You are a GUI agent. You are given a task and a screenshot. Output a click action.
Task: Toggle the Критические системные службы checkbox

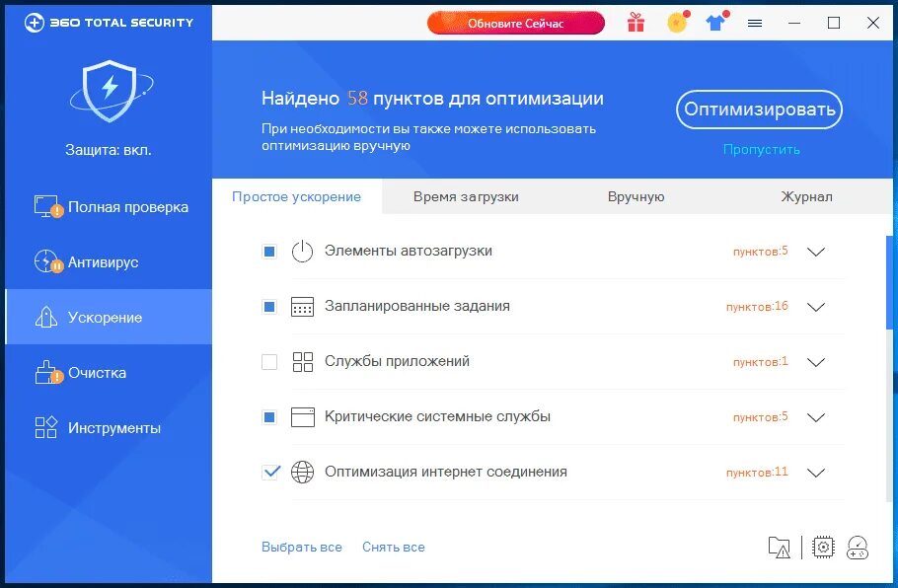pos(269,417)
